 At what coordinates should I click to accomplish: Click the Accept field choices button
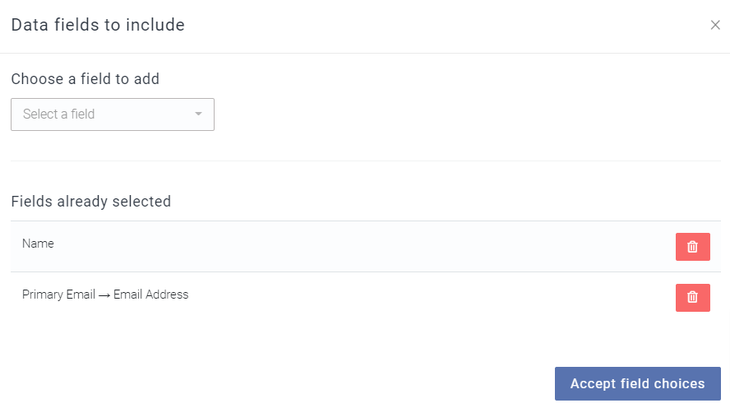(x=637, y=384)
